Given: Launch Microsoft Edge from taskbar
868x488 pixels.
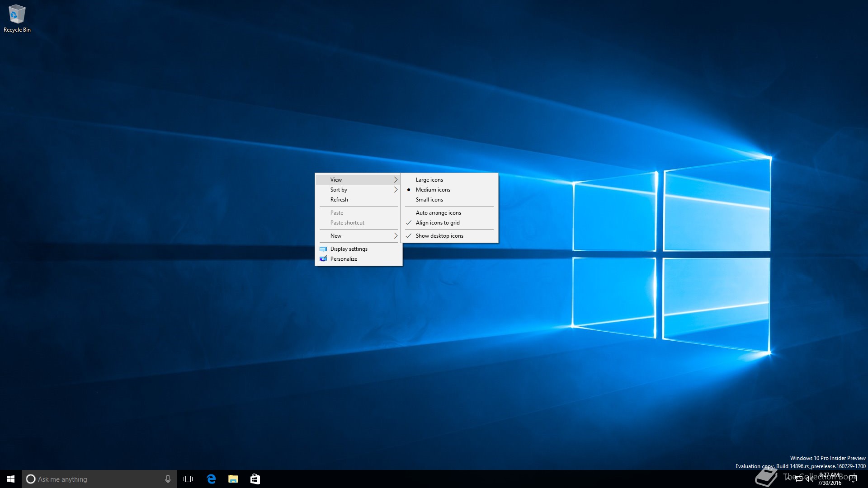Looking at the screenshot, I should click(211, 479).
